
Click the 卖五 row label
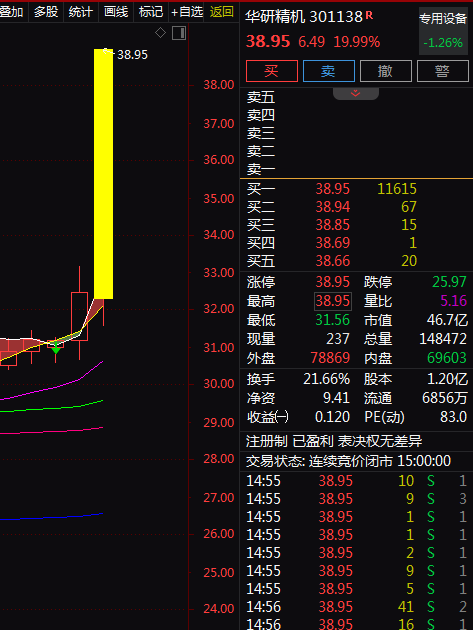pos(261,97)
